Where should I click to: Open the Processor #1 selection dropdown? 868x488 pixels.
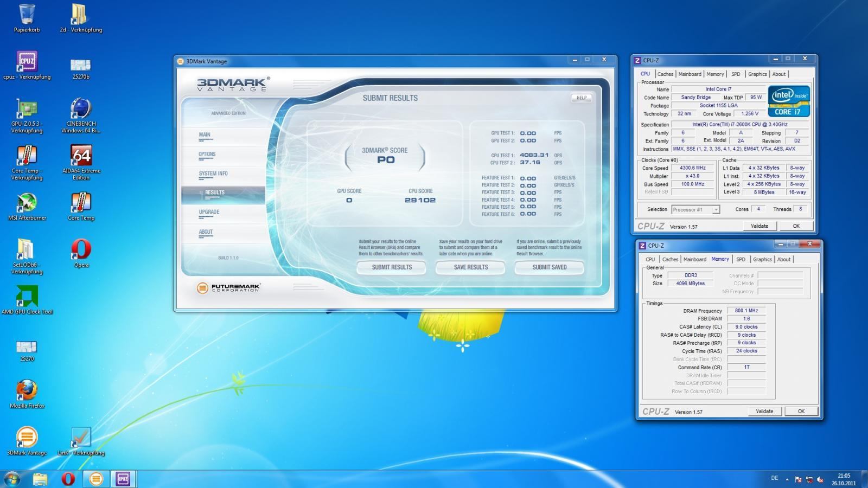(x=695, y=209)
